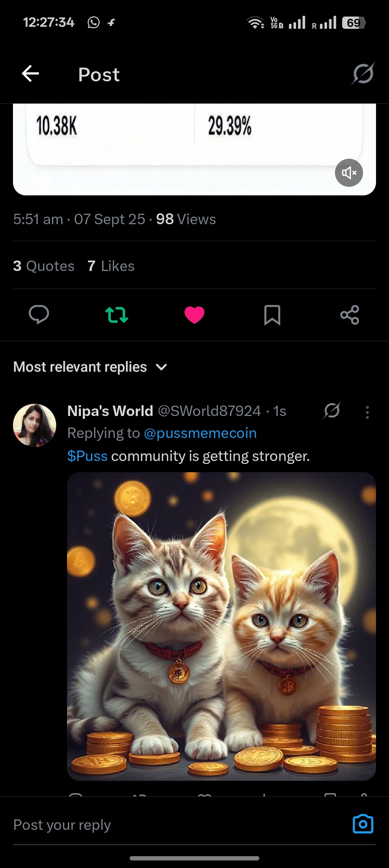This screenshot has height=868, width=389.
Task: View the 7 Likes list
Action: pyautogui.click(x=111, y=266)
